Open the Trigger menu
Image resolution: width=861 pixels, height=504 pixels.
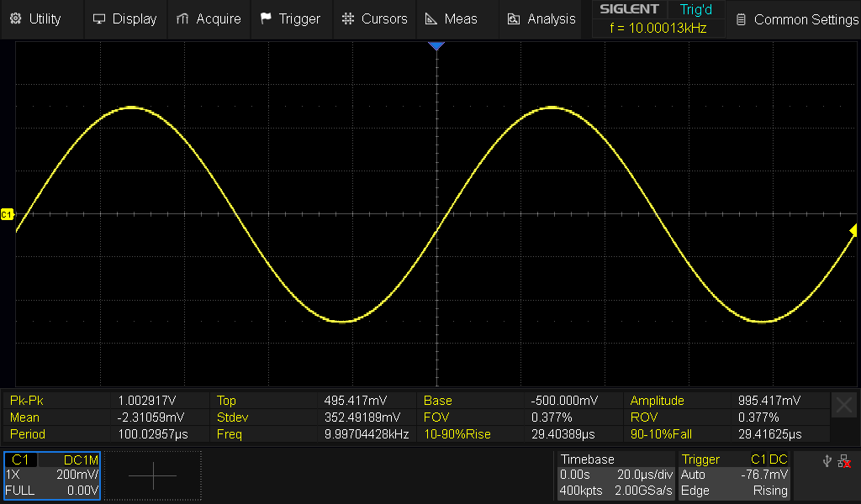pyautogui.click(x=290, y=18)
